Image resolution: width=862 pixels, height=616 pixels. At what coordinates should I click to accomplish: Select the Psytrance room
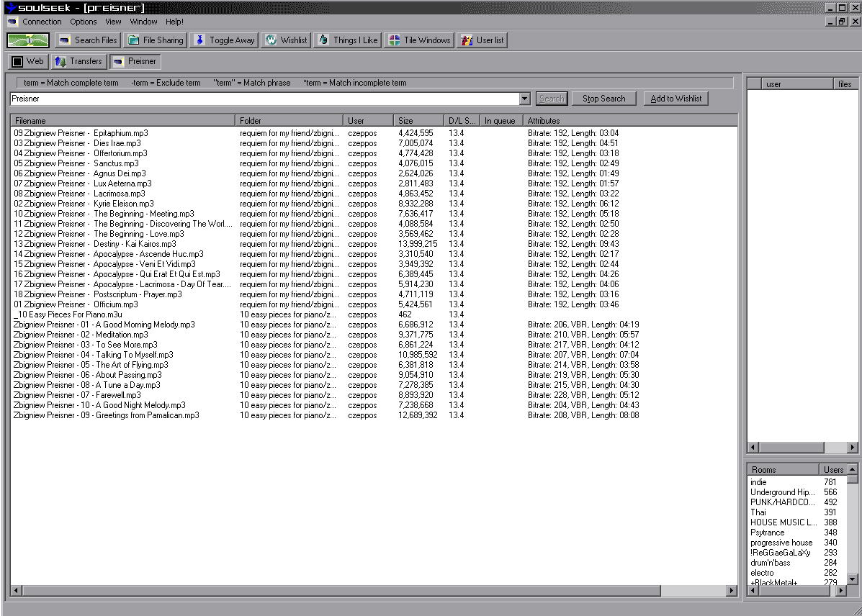pos(768,533)
